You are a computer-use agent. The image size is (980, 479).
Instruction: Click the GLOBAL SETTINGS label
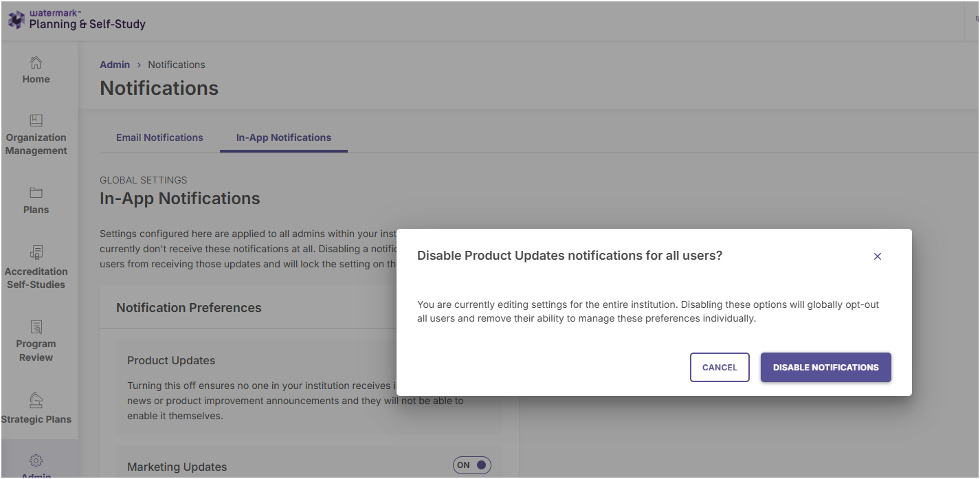point(144,180)
